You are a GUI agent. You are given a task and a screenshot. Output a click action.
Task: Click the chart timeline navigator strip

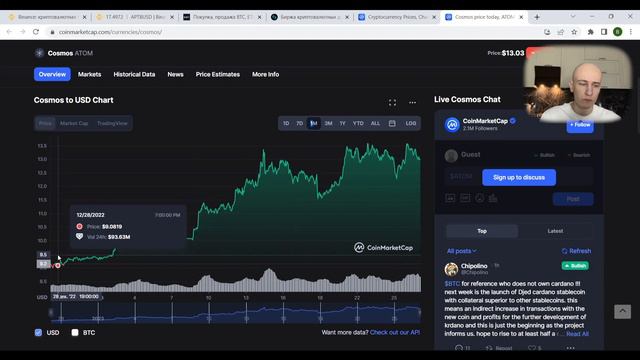tap(236, 313)
